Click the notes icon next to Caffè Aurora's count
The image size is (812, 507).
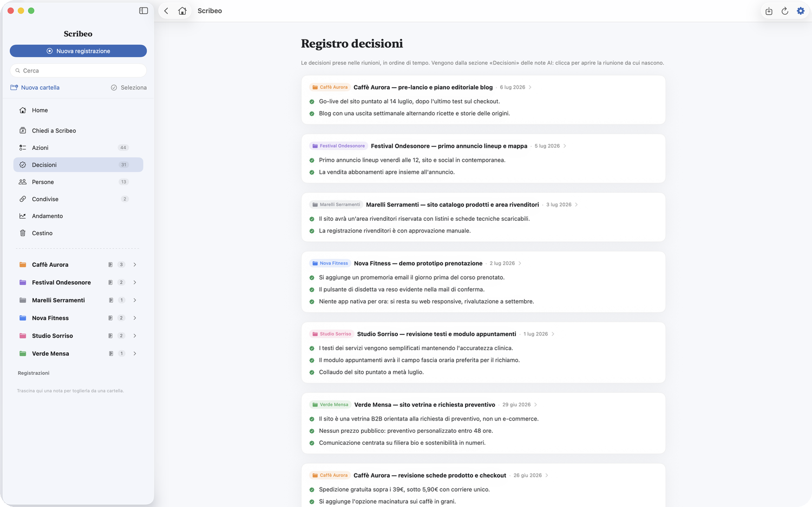point(110,265)
